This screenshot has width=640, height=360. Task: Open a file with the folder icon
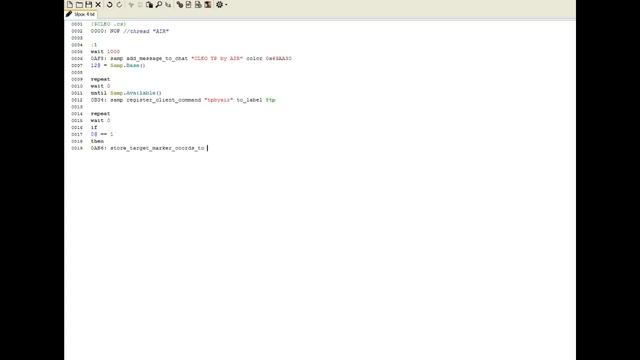tap(79, 4)
